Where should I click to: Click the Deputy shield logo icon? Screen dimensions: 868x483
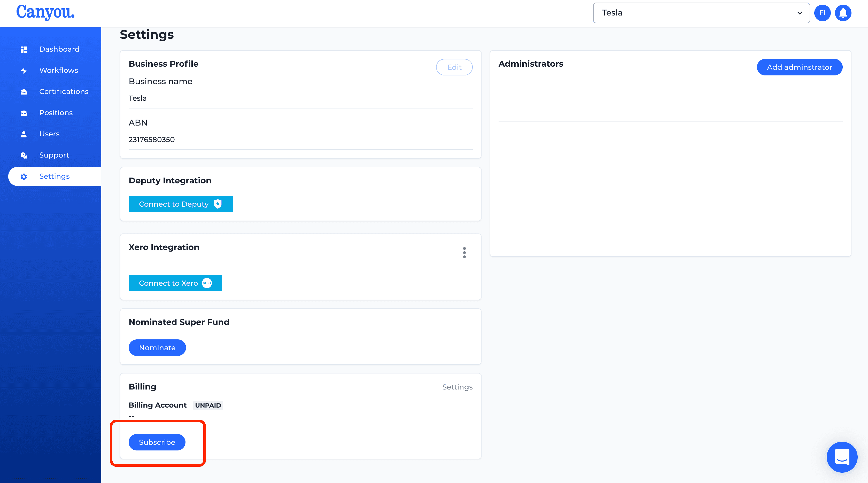(218, 204)
